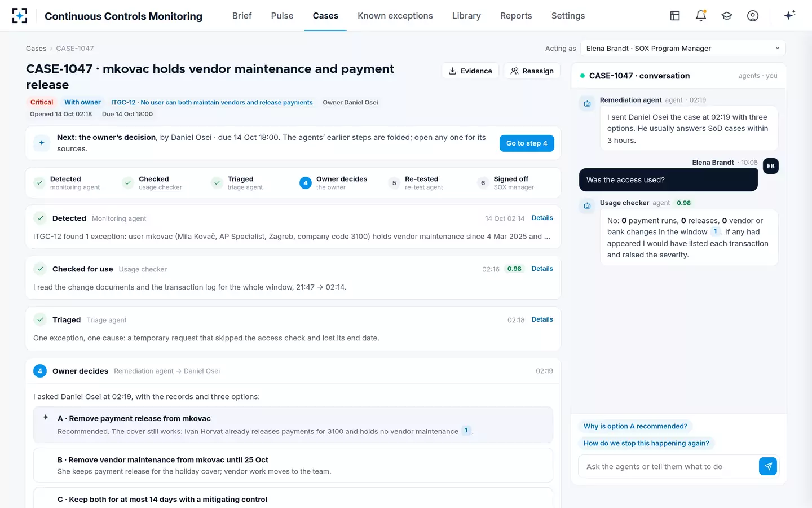Viewport: 812px width, 508px height.
Task: Ask 'How do we stop this happening again?'
Action: tap(646, 443)
